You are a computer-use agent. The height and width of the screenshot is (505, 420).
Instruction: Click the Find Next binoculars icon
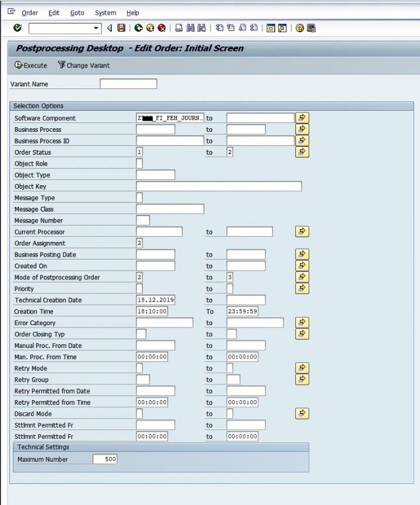(x=202, y=28)
